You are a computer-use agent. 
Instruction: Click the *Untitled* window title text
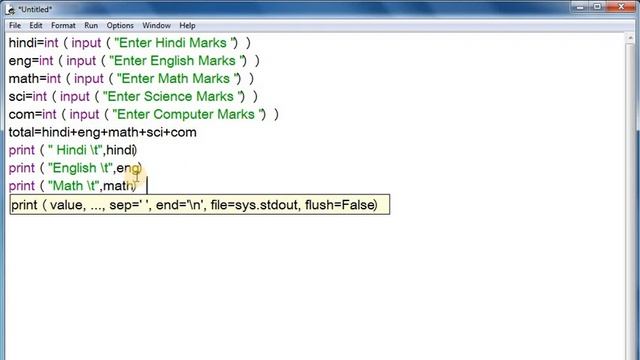(x=35, y=9)
